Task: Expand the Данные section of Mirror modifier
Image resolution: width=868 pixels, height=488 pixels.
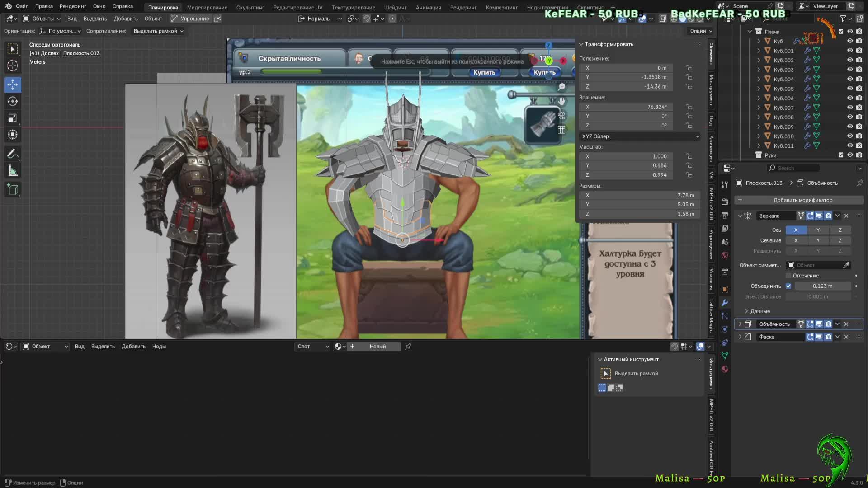Action: [x=747, y=311]
